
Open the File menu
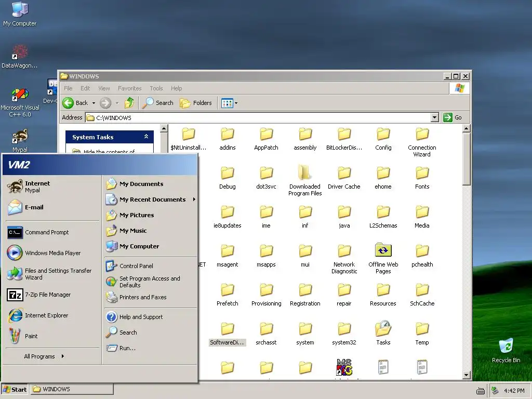[x=68, y=88]
